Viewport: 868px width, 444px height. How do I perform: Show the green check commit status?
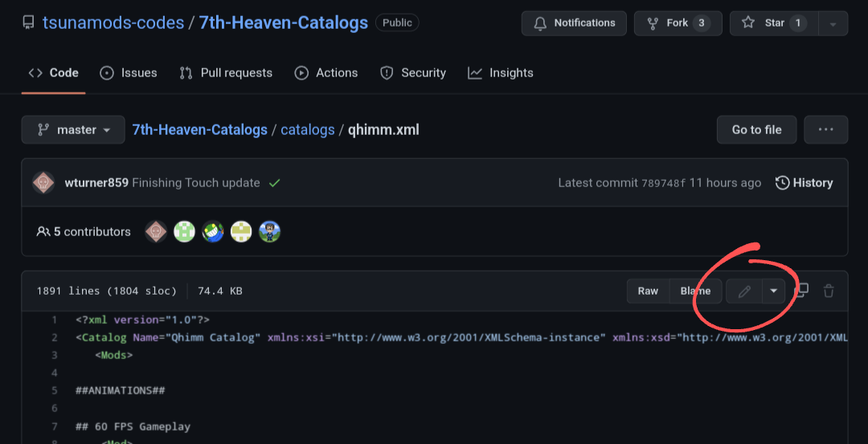pyautogui.click(x=275, y=183)
